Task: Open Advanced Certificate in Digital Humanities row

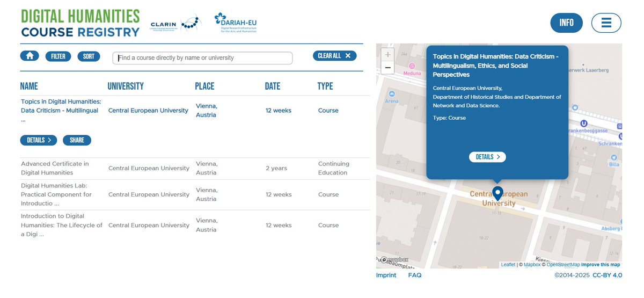Action: pos(195,168)
